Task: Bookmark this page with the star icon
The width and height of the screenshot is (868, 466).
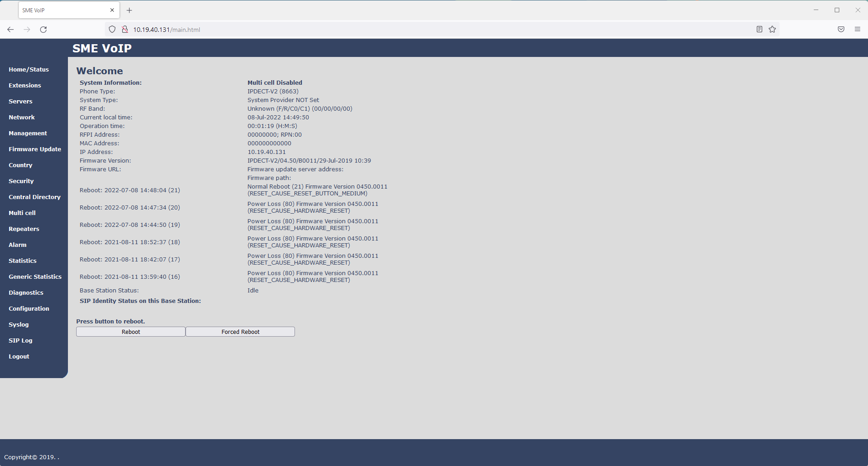Action: (772, 30)
